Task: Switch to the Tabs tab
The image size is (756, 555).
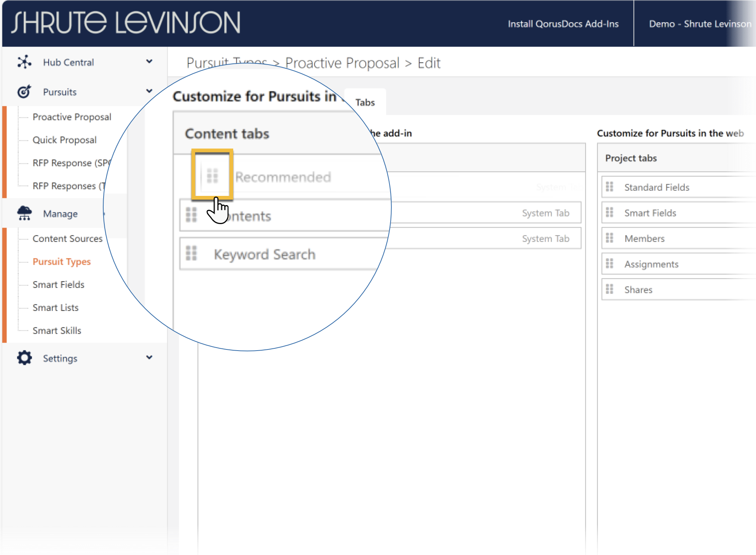Action: point(365,102)
